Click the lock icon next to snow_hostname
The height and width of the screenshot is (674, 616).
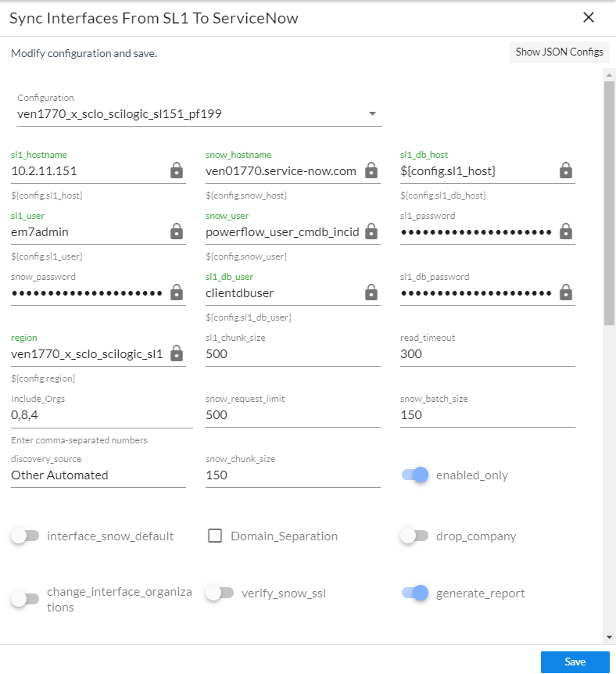[371, 170]
